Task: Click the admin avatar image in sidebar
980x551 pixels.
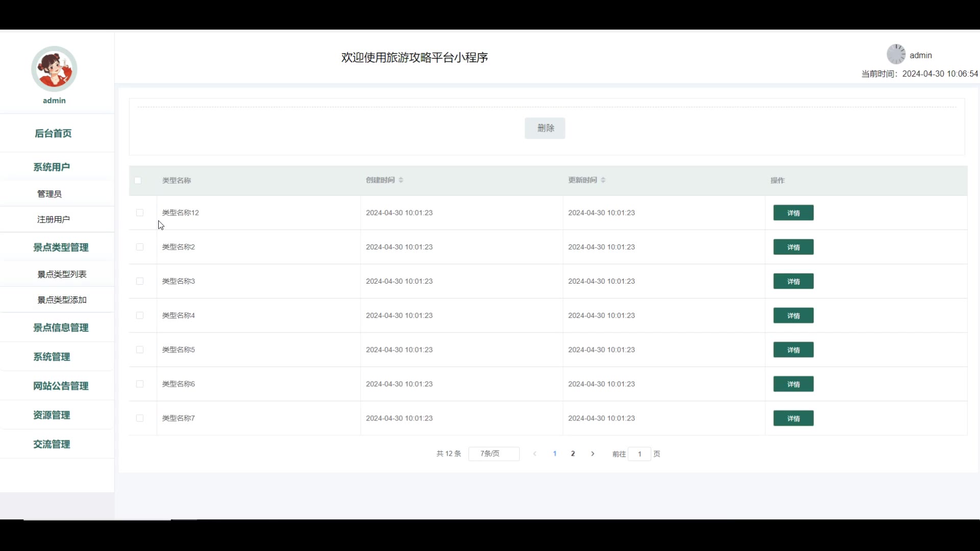Action: click(54, 69)
